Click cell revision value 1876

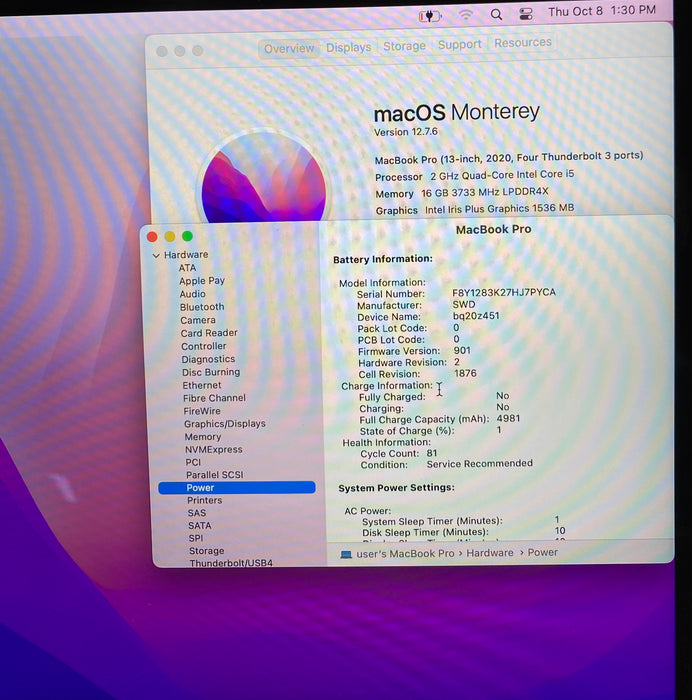(x=465, y=373)
